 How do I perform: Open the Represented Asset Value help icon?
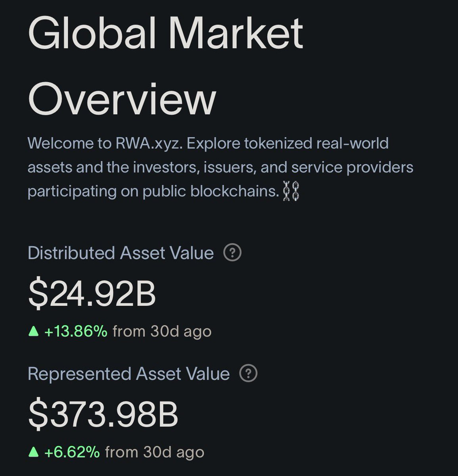(x=249, y=374)
